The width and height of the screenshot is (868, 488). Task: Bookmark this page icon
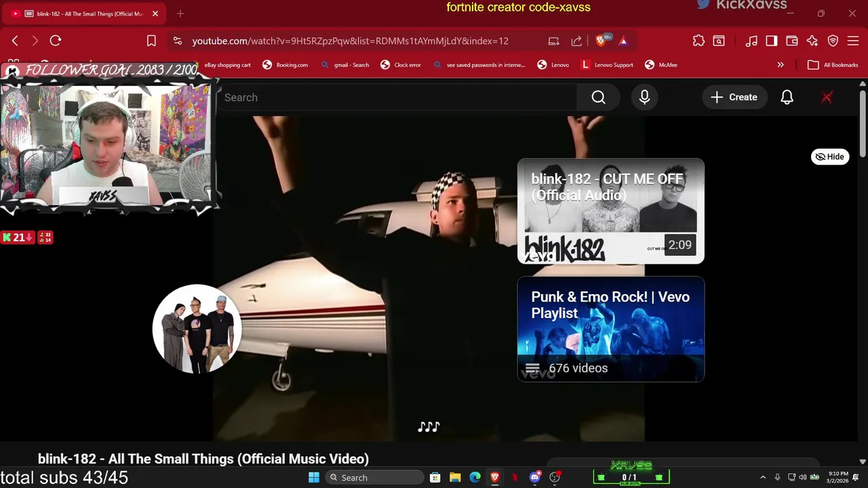point(151,41)
